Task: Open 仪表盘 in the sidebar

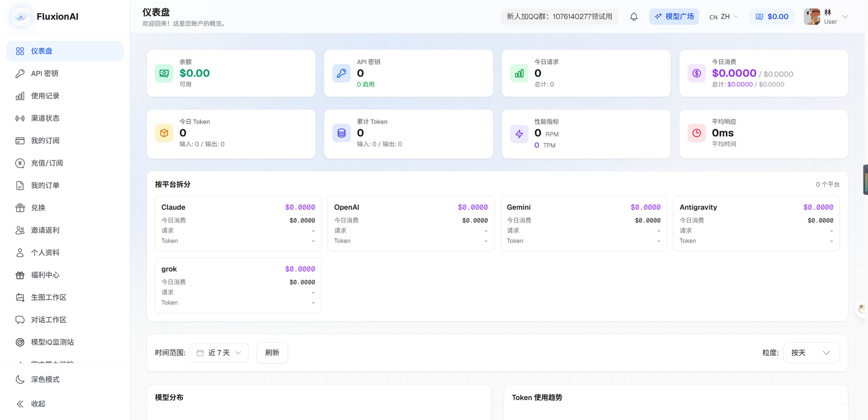Action: coord(65,51)
